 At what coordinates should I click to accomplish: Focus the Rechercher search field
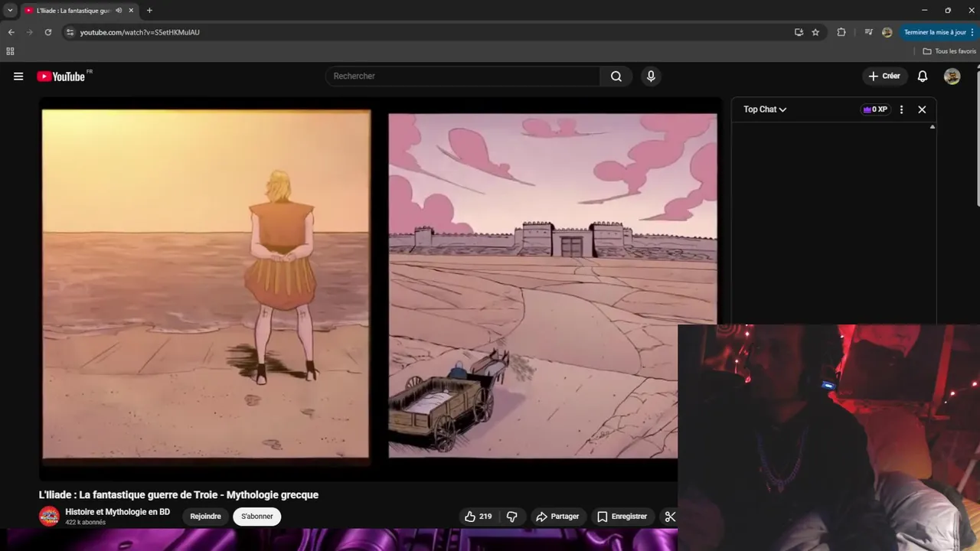[x=463, y=76]
